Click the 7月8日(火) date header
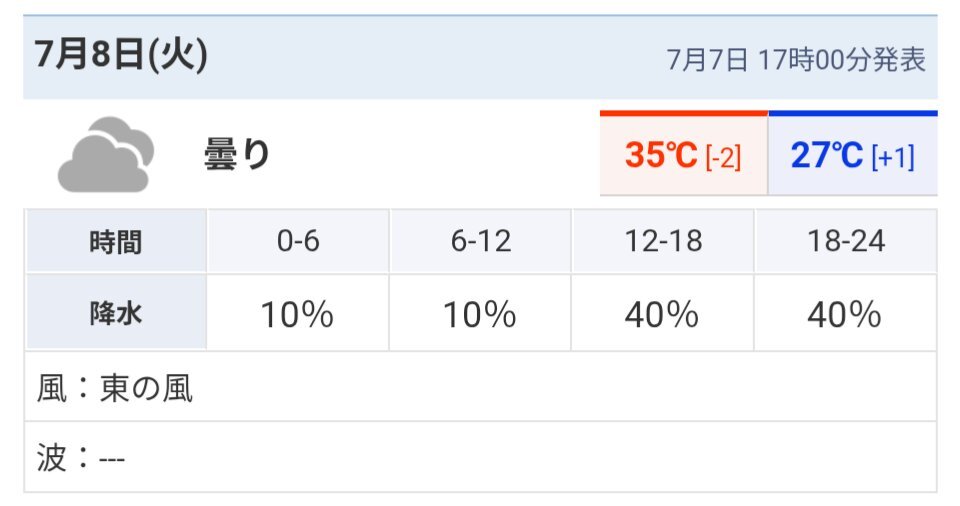Viewport: 960px width, 506px height. 121,54
